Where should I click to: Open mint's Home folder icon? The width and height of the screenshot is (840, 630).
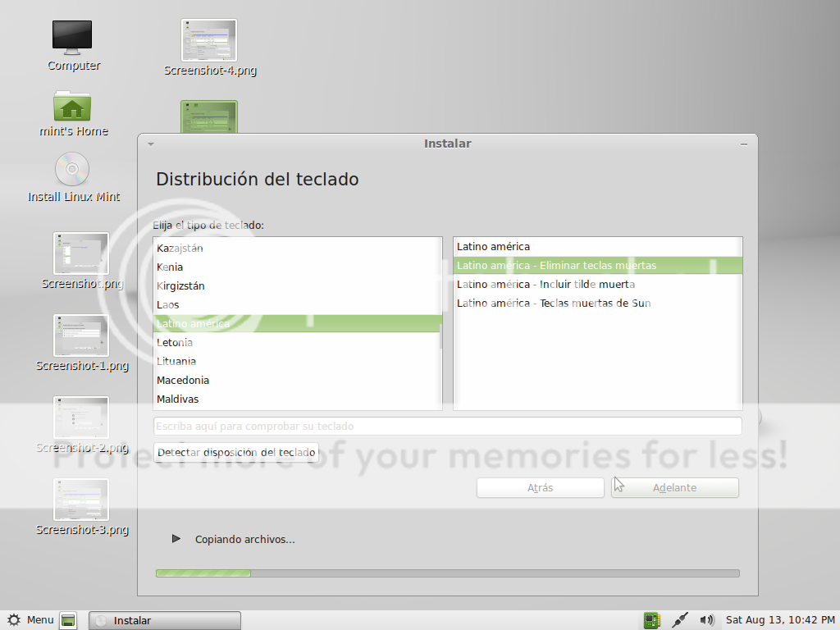[72, 106]
